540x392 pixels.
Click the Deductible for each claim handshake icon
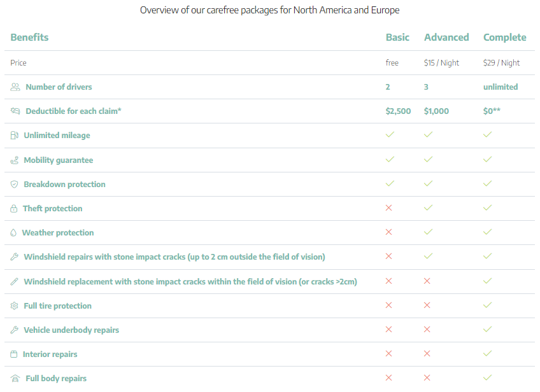pos(15,111)
